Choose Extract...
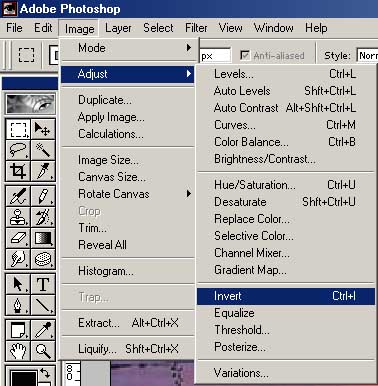 (128, 323)
